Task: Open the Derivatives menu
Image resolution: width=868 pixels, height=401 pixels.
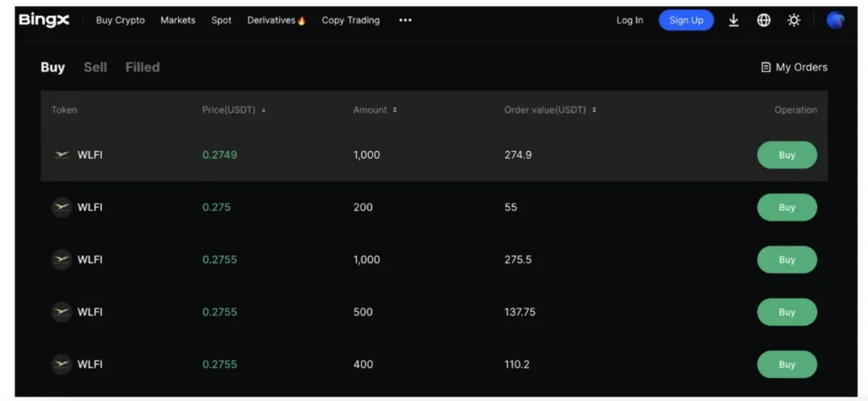Action: click(x=275, y=20)
